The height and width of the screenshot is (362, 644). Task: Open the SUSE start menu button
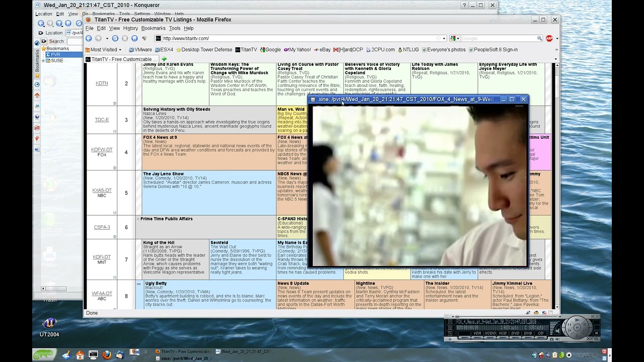[x=44, y=355]
